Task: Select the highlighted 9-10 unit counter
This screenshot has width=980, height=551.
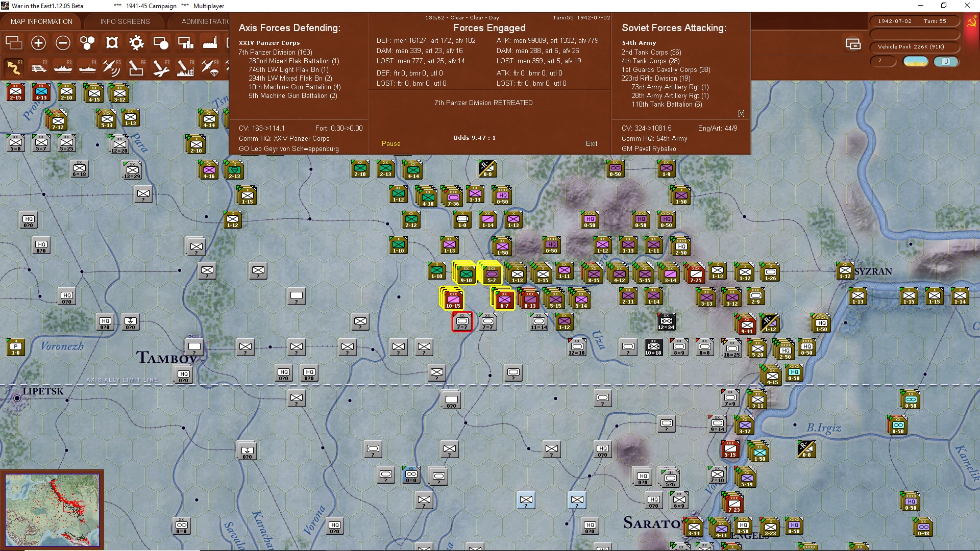Action: [465, 273]
